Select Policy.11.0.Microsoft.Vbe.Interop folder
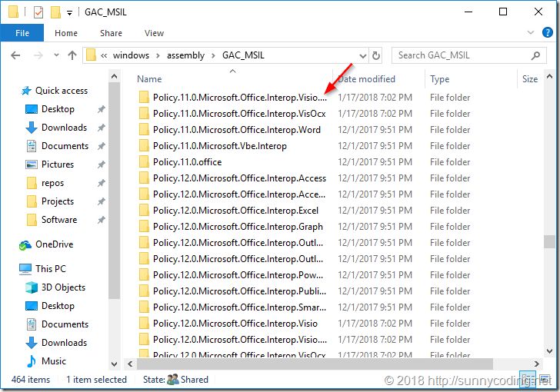The width and height of the screenshot is (560, 392). click(220, 146)
